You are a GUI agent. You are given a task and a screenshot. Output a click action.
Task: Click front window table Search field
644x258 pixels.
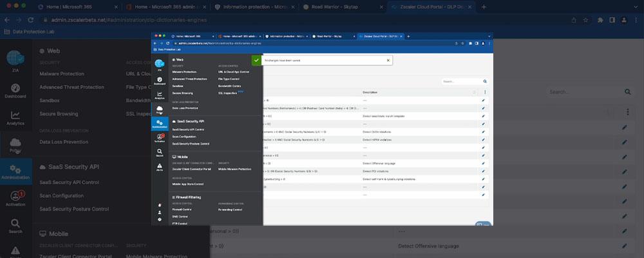click(x=462, y=81)
